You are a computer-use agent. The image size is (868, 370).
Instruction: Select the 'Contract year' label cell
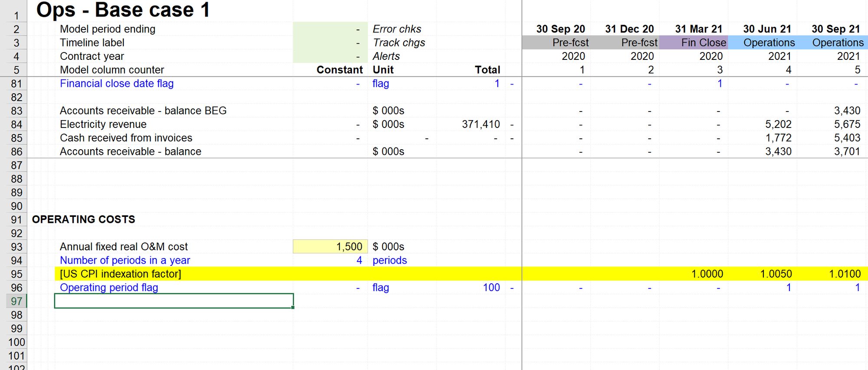pos(92,56)
